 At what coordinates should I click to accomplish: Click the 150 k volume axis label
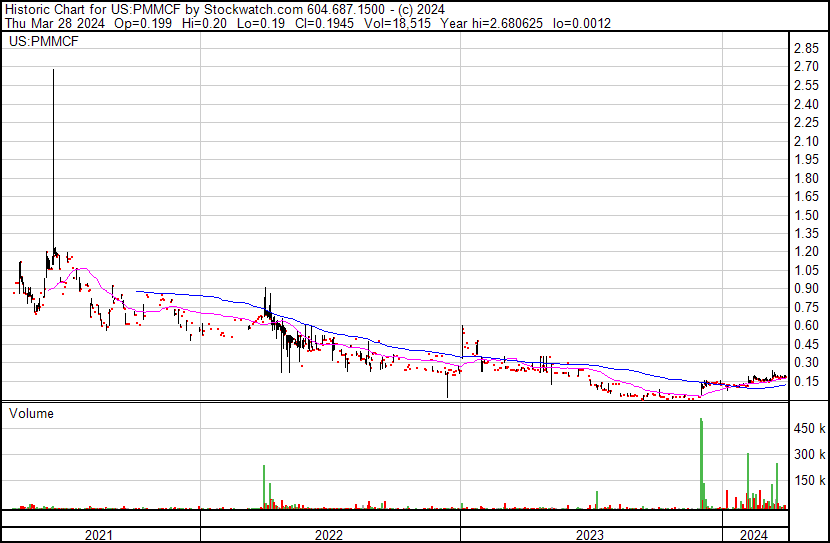[809, 480]
